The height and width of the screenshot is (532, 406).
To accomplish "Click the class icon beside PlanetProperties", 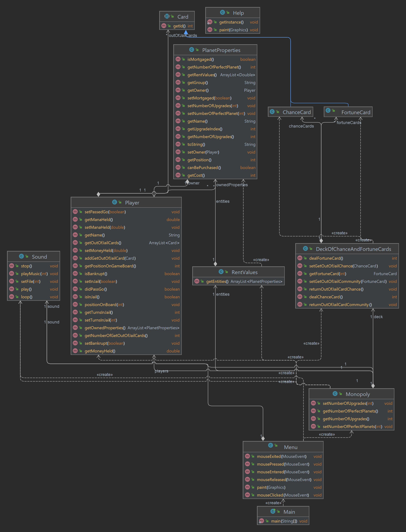I will [x=191, y=50].
